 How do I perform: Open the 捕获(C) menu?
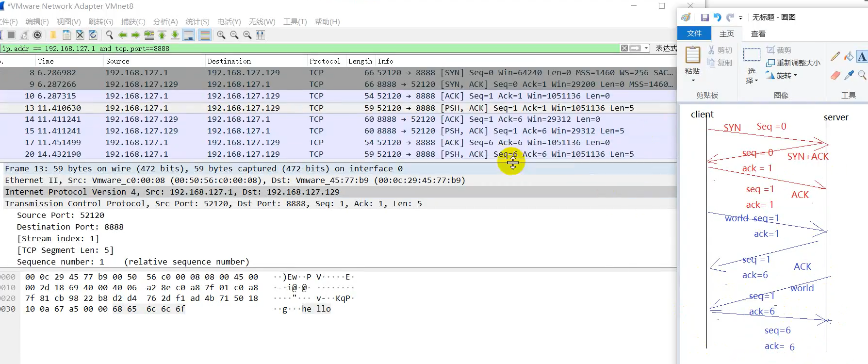pyautogui.click(x=133, y=22)
